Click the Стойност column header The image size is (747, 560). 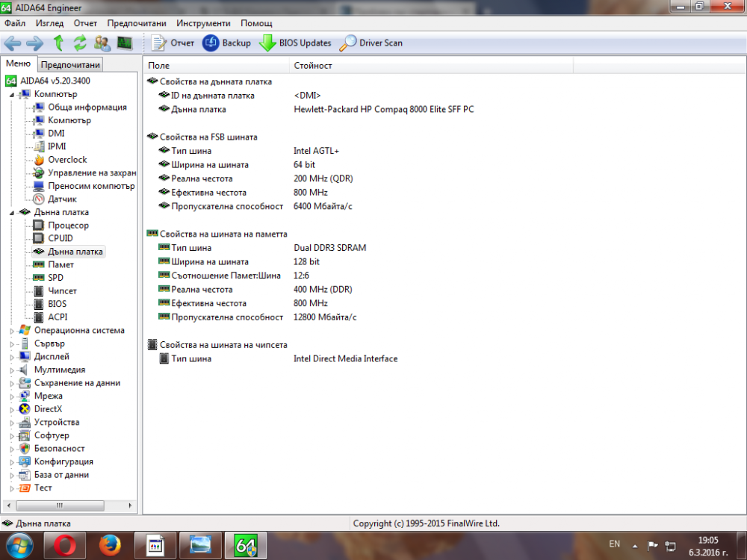[x=431, y=66]
